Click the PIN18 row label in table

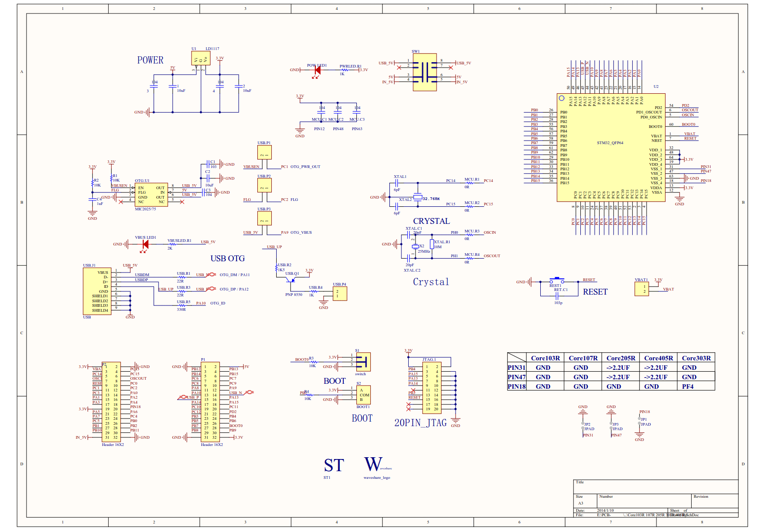click(517, 386)
